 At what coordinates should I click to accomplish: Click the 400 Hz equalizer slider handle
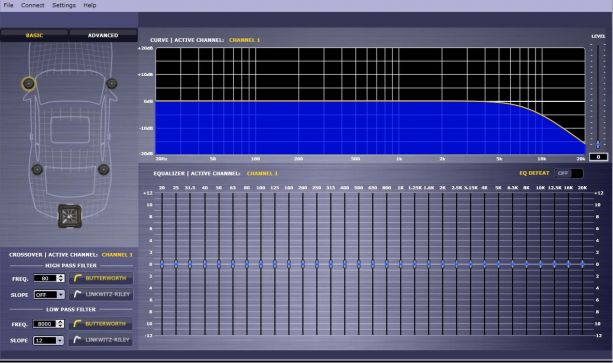tap(345, 265)
